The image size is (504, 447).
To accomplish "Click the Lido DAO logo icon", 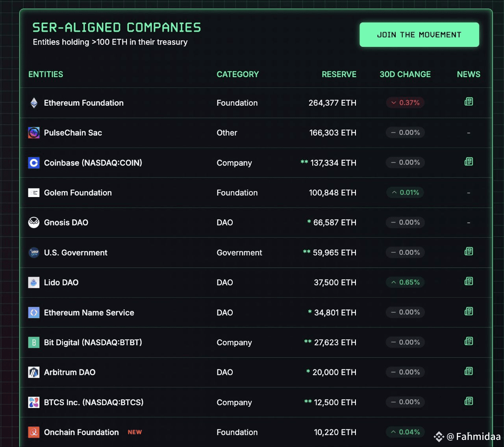I will pyautogui.click(x=34, y=283).
